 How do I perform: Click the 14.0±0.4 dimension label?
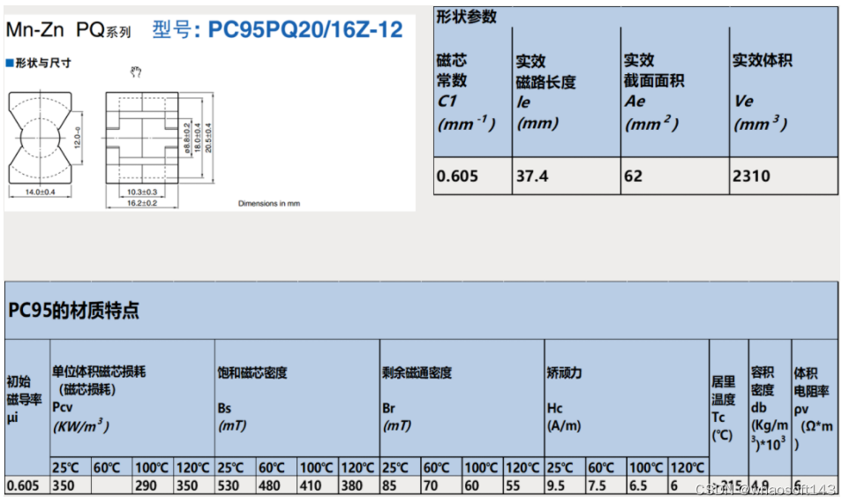[40, 192]
